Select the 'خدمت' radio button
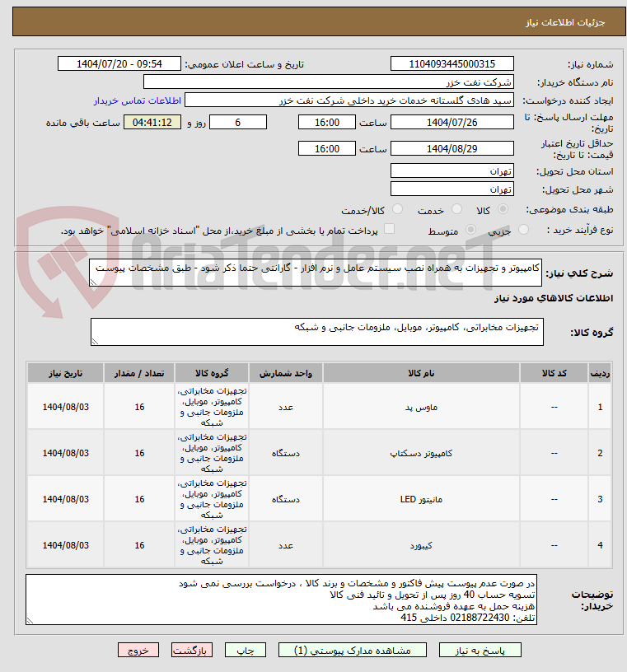 pos(456,209)
